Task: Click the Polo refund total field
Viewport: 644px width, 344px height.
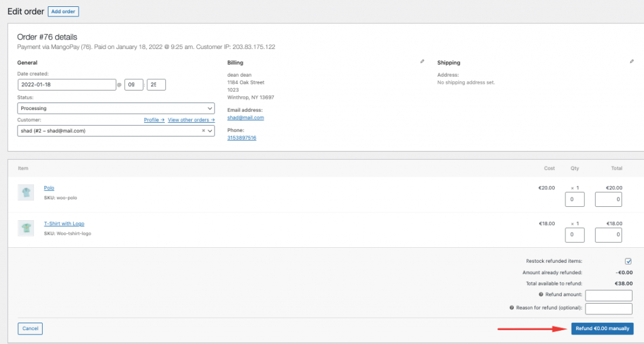Action: click(x=608, y=199)
